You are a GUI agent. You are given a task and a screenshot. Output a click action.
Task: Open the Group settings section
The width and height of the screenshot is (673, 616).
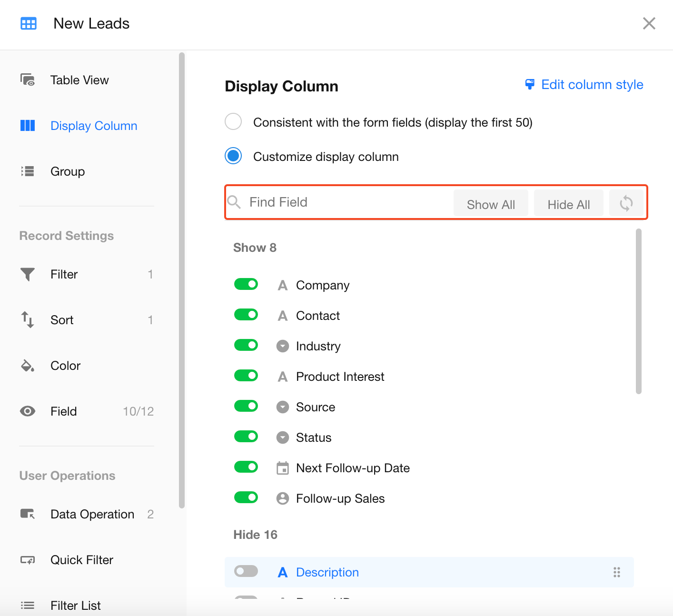68,171
